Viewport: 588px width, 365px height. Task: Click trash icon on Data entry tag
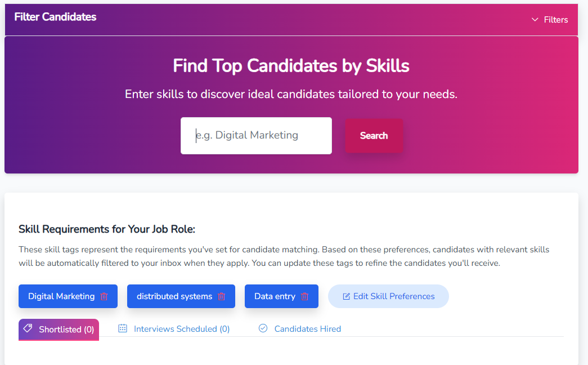[x=304, y=296]
